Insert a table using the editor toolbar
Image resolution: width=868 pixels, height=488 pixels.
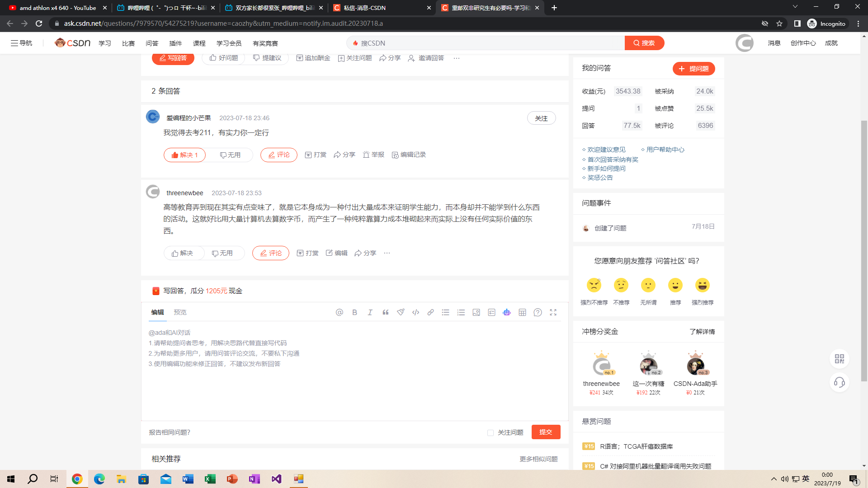pos(522,312)
